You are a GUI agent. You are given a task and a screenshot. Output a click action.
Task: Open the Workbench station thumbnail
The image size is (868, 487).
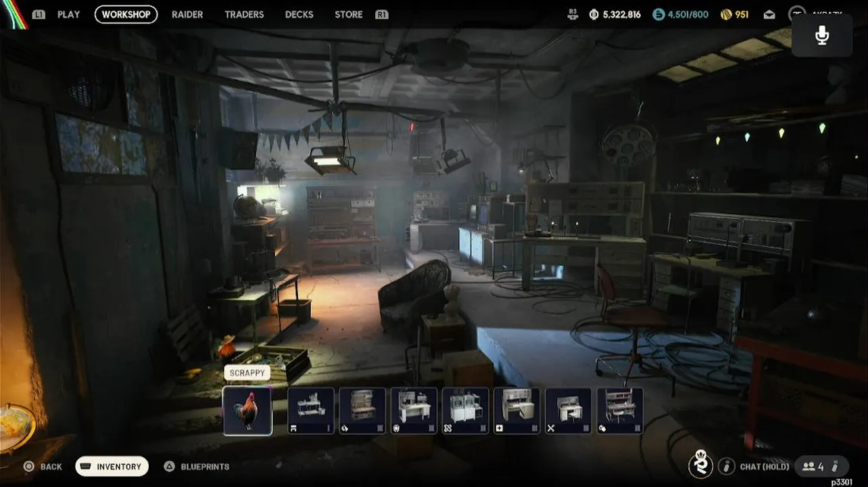pos(311,411)
